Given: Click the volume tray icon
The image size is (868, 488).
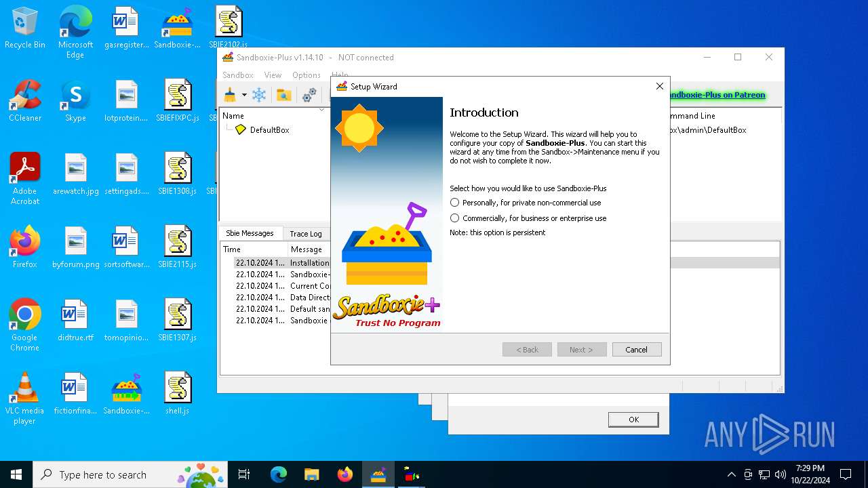Looking at the screenshot, I should point(780,474).
